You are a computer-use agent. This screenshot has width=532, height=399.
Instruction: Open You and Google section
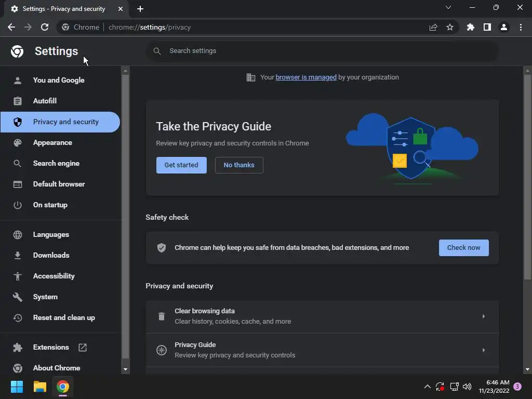point(60,81)
